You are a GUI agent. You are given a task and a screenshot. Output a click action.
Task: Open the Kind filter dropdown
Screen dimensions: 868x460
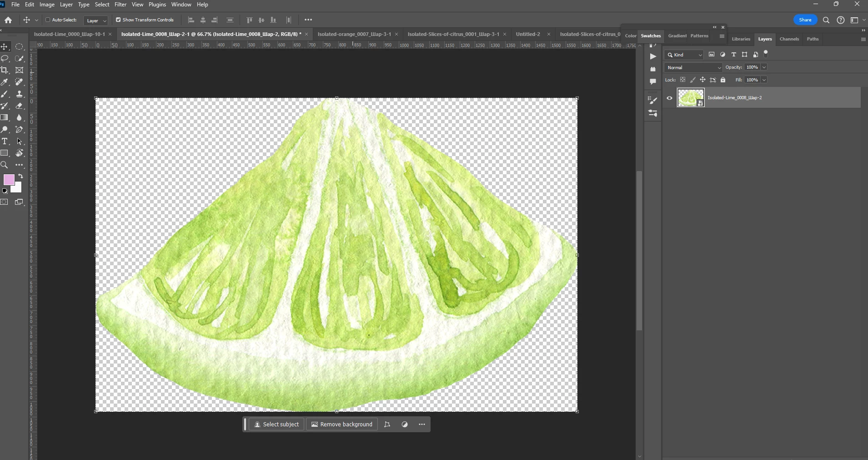tap(684, 55)
